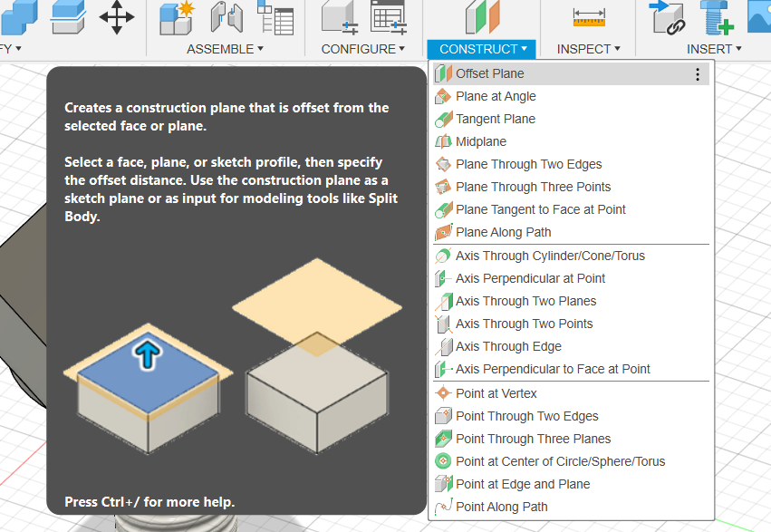Choose Point Along Path
The width and height of the screenshot is (771, 532).
pos(571,507)
